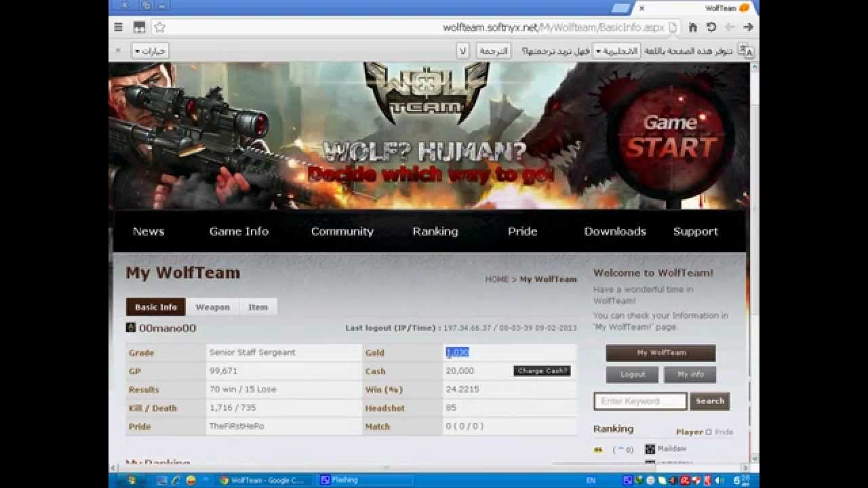868x488 pixels.
Task: Click the My WolfTeam sidebar button
Action: [x=661, y=352]
